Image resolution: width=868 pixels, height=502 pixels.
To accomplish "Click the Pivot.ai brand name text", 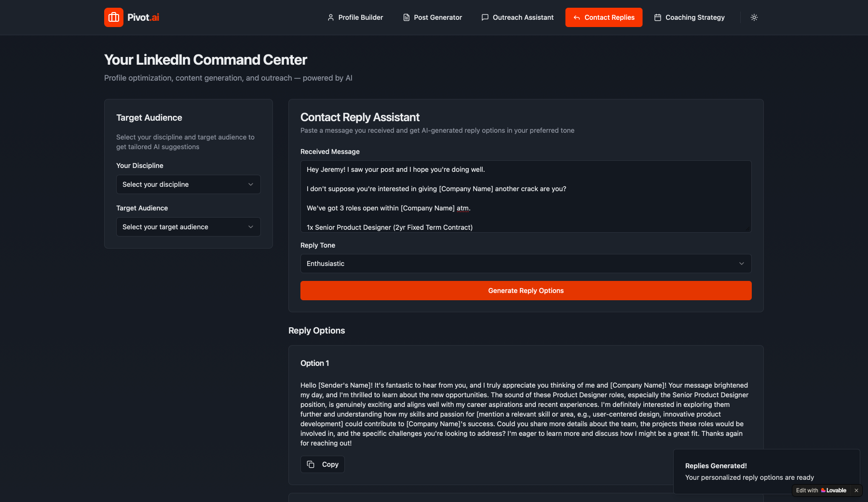I will (x=143, y=17).
